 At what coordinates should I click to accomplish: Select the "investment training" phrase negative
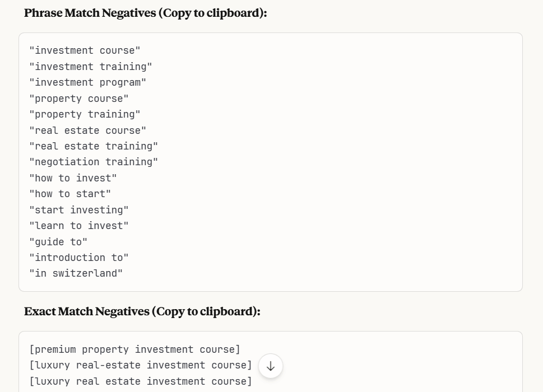click(90, 66)
